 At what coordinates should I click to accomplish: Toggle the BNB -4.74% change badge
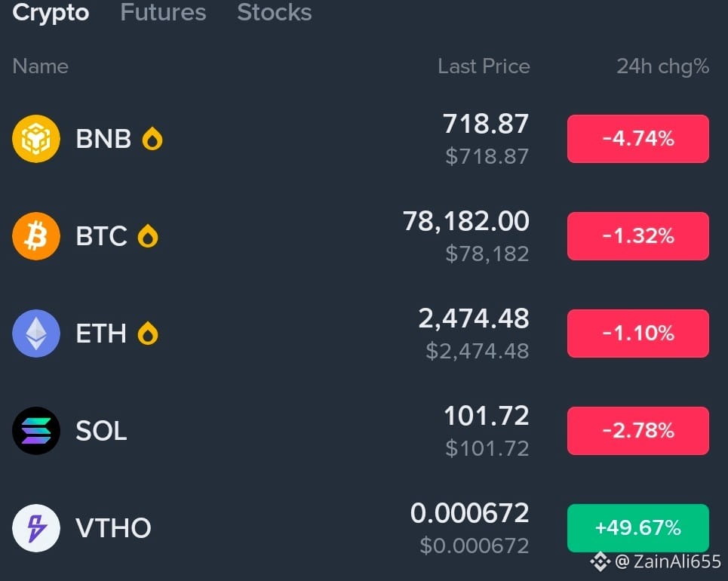point(638,139)
